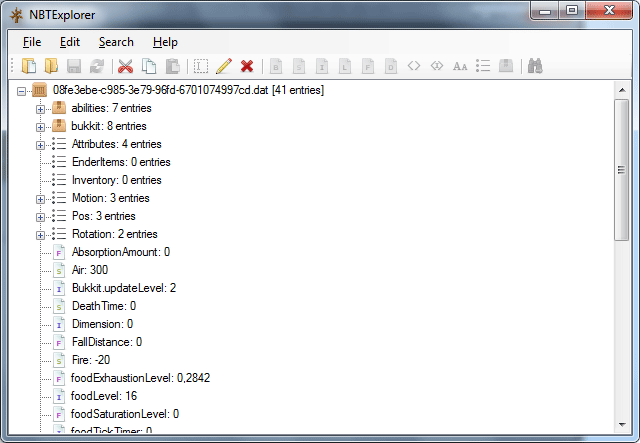640x443 pixels.
Task: Click the Open Folder toolbar icon
Action: [x=51, y=66]
